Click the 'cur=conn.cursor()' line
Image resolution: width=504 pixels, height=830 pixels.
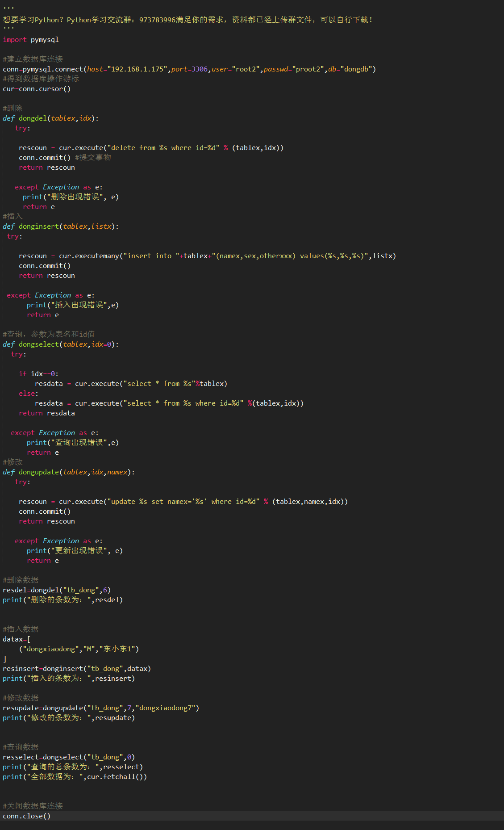coord(37,89)
